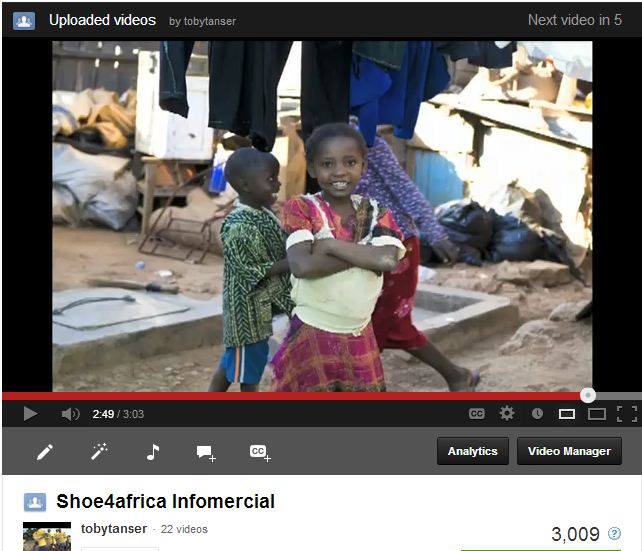Switch to large player size
Screen dimensions: 642x551
coord(597,414)
